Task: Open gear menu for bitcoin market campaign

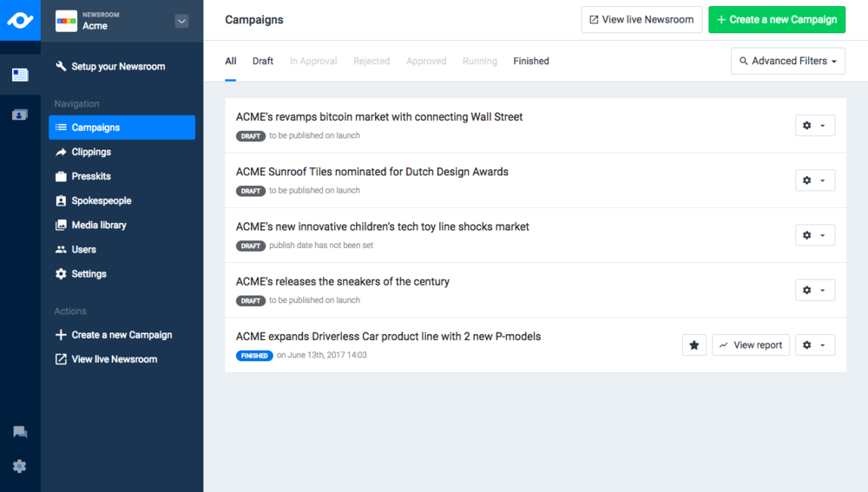Action: click(x=815, y=126)
